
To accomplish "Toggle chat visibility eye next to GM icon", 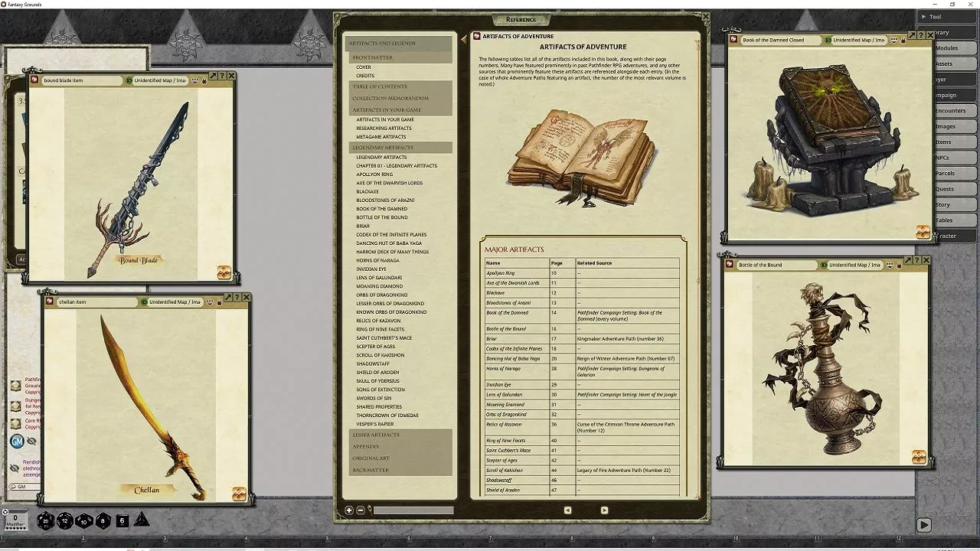I will [31, 442].
